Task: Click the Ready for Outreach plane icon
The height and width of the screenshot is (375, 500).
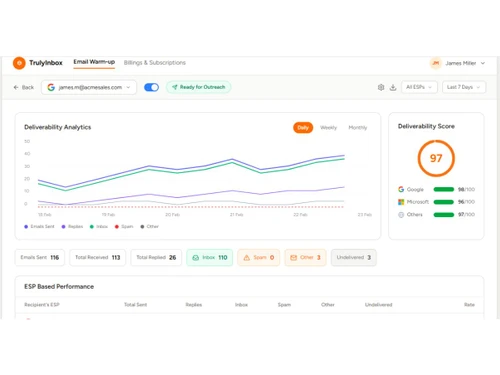Action: [175, 87]
